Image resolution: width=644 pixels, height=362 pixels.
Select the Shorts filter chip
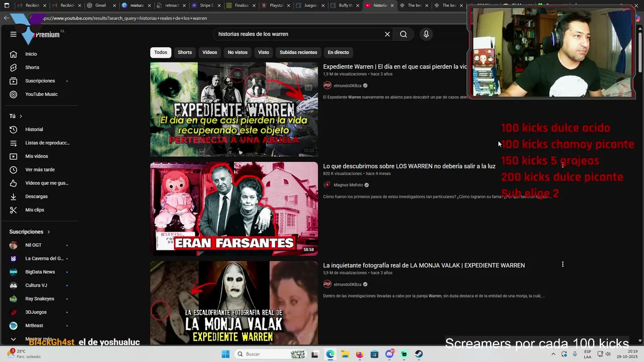[185, 52]
